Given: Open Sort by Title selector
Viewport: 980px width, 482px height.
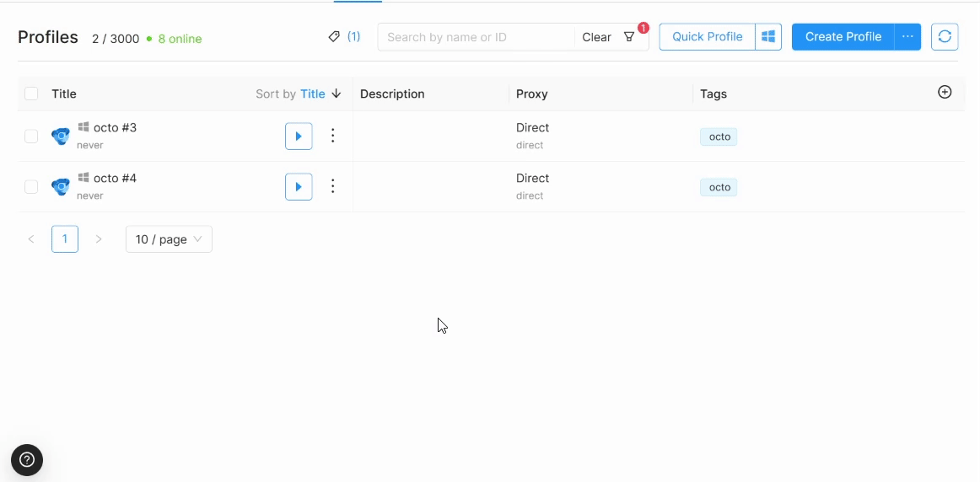Looking at the screenshot, I should point(313,94).
